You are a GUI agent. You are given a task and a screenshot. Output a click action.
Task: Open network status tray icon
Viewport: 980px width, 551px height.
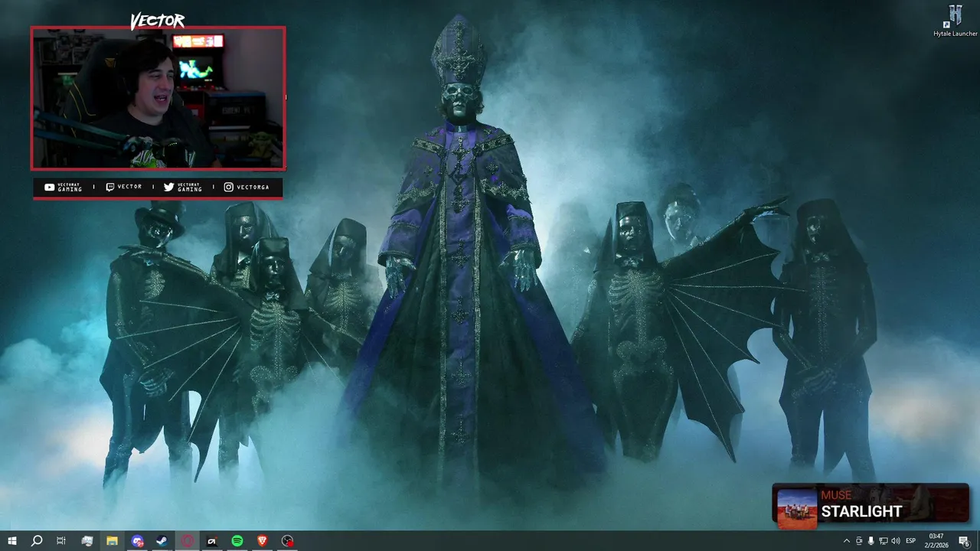coord(884,541)
